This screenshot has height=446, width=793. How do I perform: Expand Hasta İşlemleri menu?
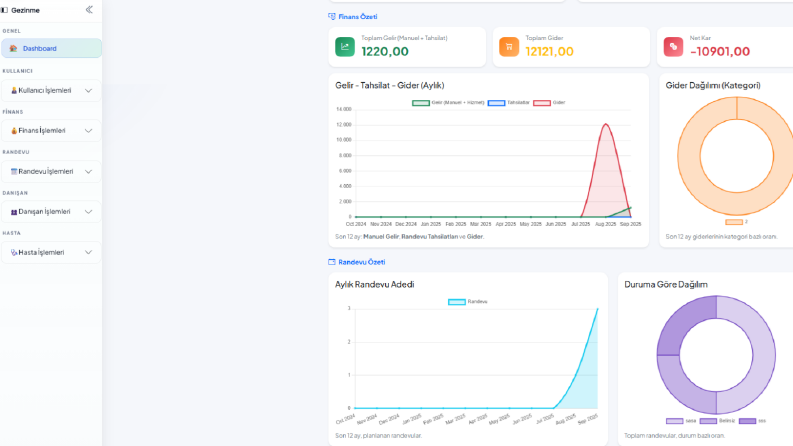51,252
